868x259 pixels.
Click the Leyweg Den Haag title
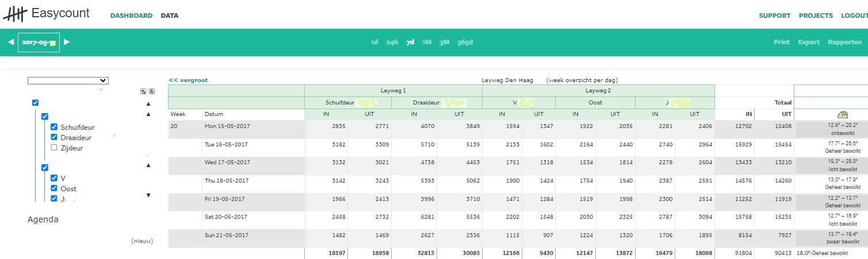click(508, 80)
